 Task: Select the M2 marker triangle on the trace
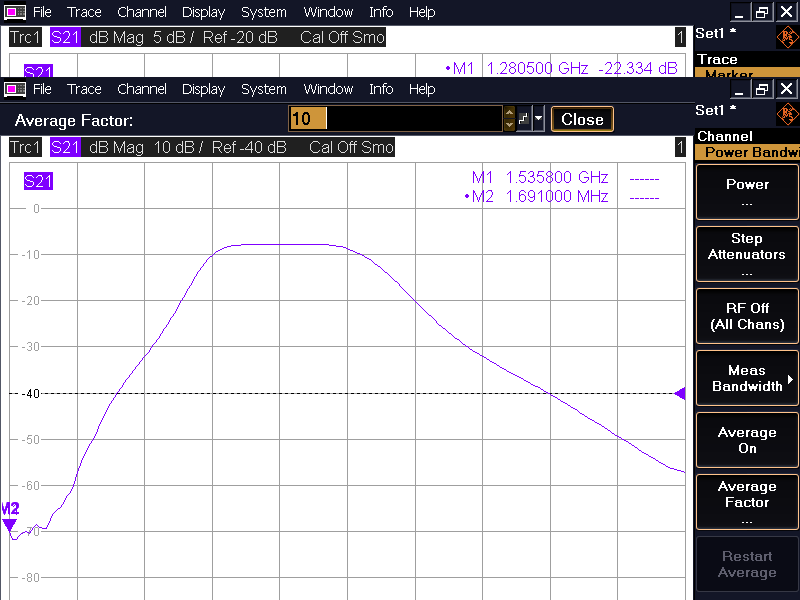[10, 524]
